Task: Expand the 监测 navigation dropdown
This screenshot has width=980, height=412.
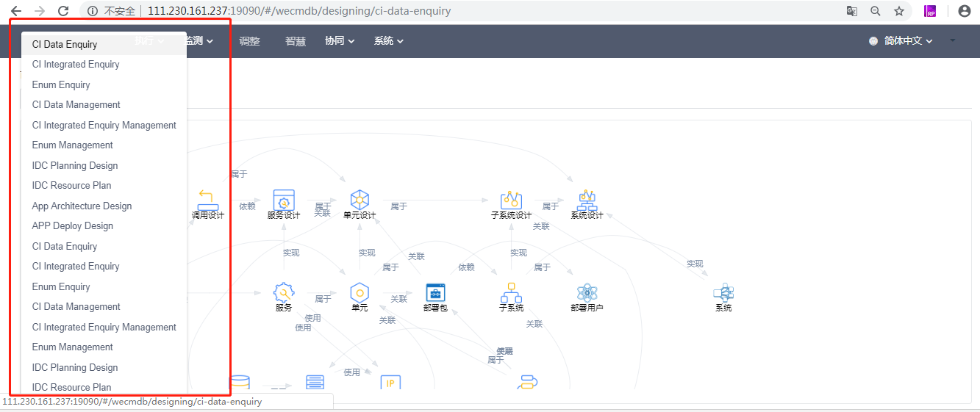Action: [200, 41]
